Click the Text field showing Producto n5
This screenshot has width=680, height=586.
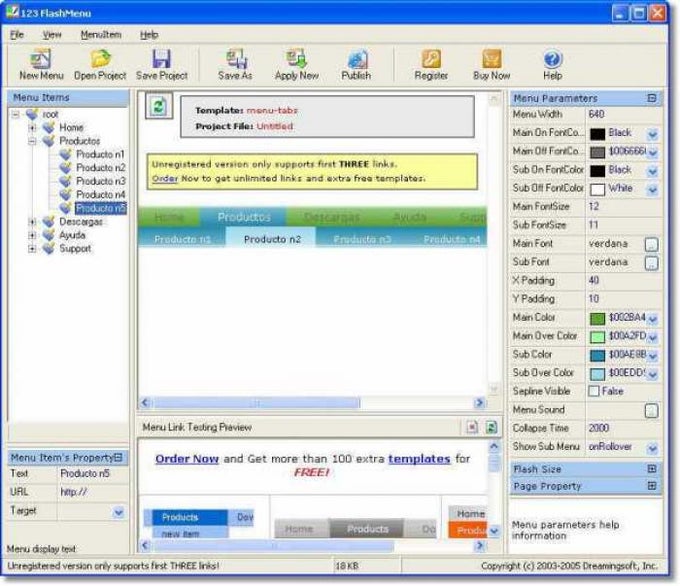point(92,474)
